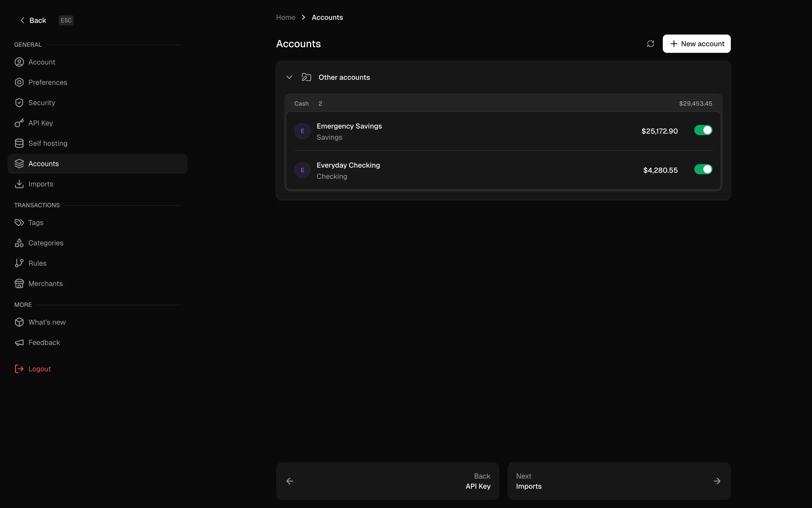Click the Cash group total $29,453.45

pyautogui.click(x=696, y=103)
